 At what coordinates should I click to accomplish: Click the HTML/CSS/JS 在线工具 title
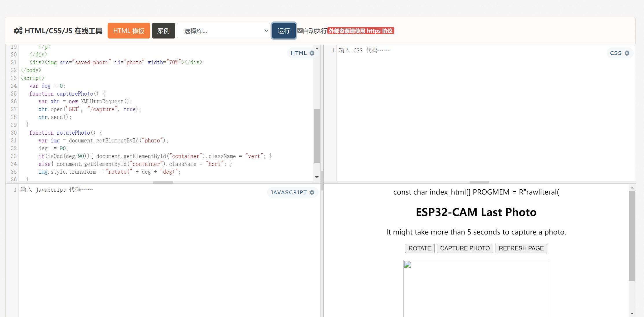pos(63,31)
